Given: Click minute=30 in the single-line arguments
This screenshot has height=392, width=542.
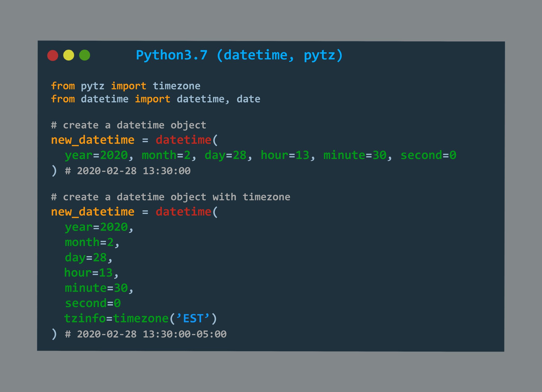Looking at the screenshot, I should click(355, 155).
